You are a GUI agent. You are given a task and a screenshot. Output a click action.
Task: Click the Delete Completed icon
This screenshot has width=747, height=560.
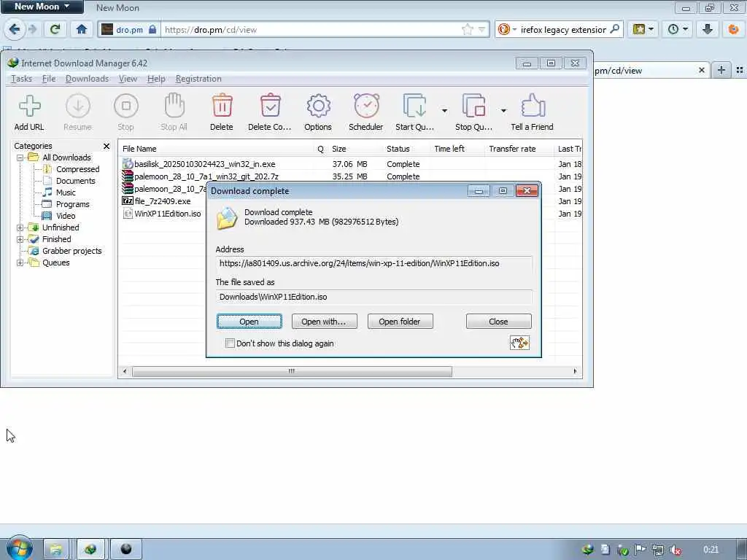pos(270,105)
